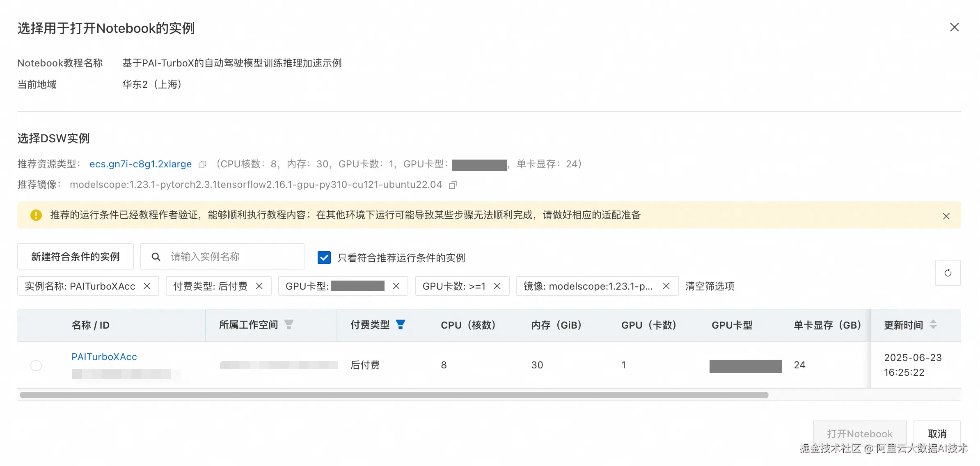This screenshot has height=466, width=980.
Task: Remove the 镜像 modelscope filter tag
Action: pyautogui.click(x=666, y=286)
